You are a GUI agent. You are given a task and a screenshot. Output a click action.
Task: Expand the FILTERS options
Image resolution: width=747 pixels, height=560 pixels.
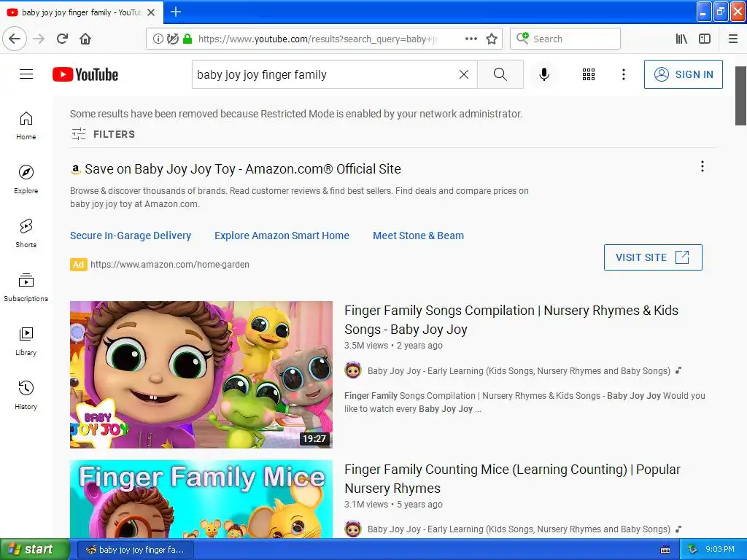[104, 134]
